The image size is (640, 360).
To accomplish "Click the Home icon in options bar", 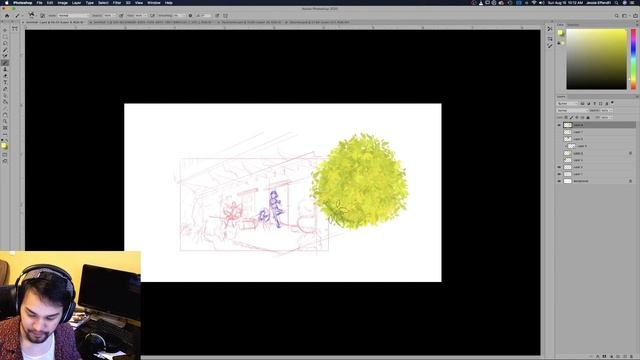I will coord(7,16).
